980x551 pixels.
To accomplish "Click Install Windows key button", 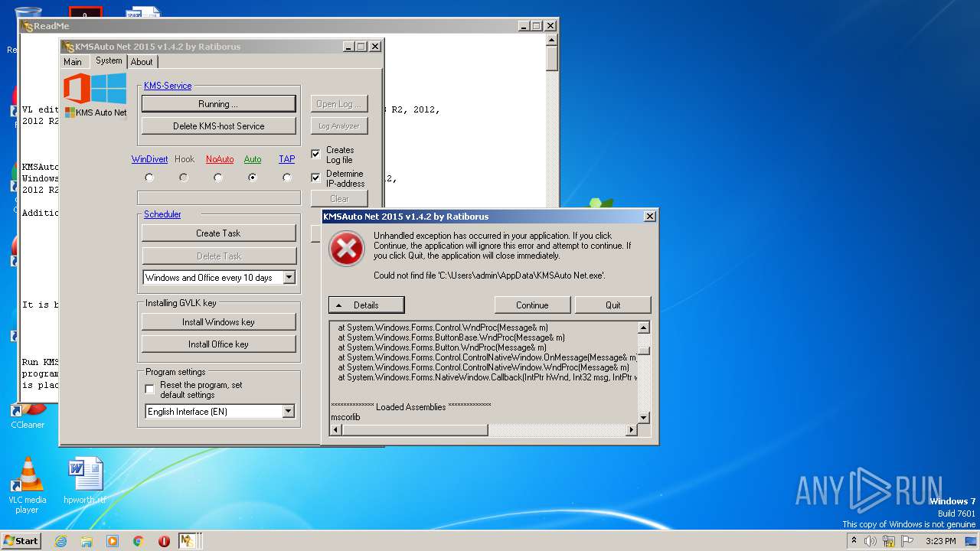I will pyautogui.click(x=218, y=322).
